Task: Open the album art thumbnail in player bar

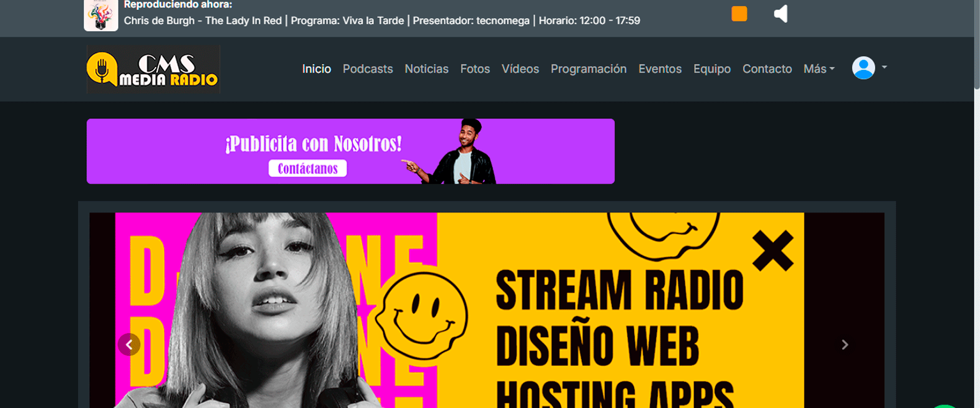Action: click(x=101, y=15)
